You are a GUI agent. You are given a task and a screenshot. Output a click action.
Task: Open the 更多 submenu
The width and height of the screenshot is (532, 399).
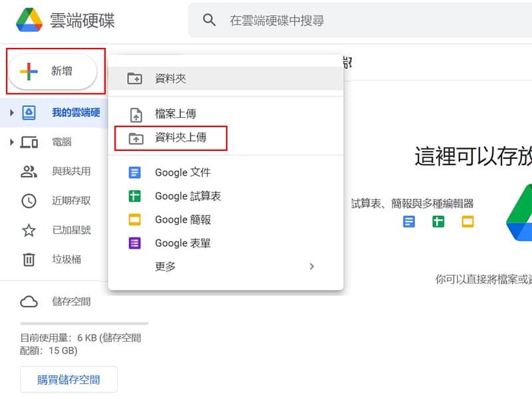pos(225,267)
